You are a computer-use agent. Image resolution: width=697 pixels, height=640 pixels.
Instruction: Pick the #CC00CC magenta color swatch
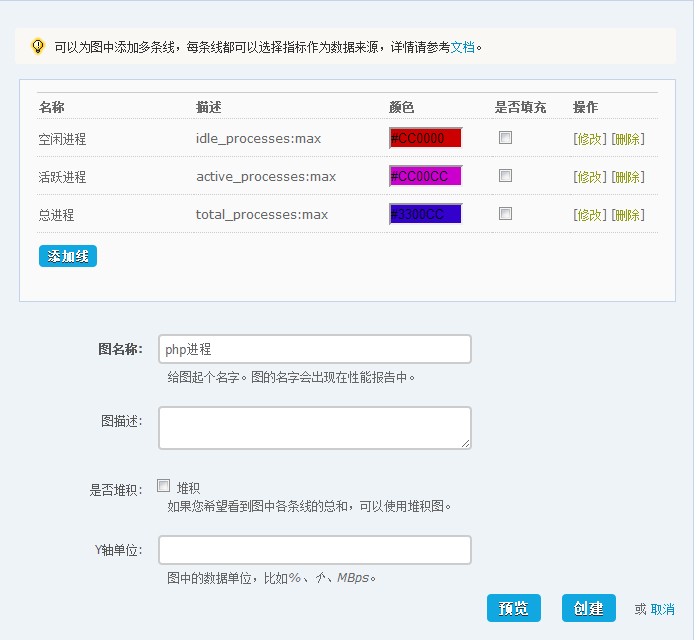coord(425,176)
